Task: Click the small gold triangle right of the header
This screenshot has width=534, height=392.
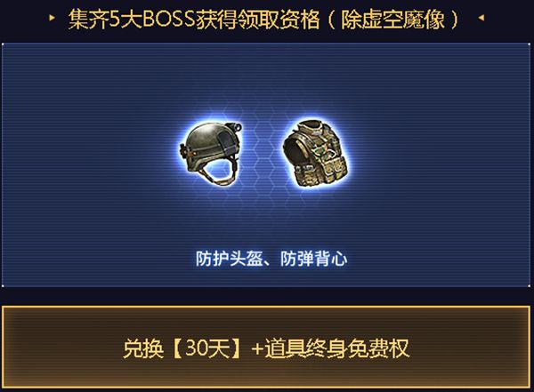Action: (481, 18)
